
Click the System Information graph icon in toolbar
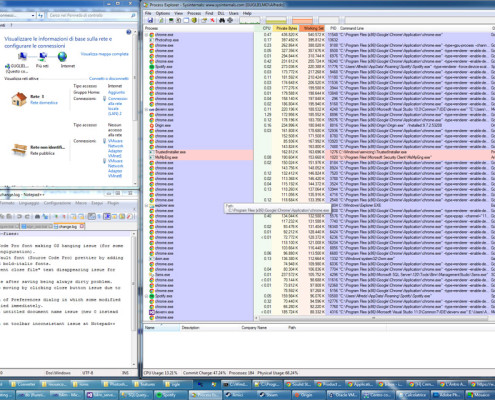tap(171, 21)
